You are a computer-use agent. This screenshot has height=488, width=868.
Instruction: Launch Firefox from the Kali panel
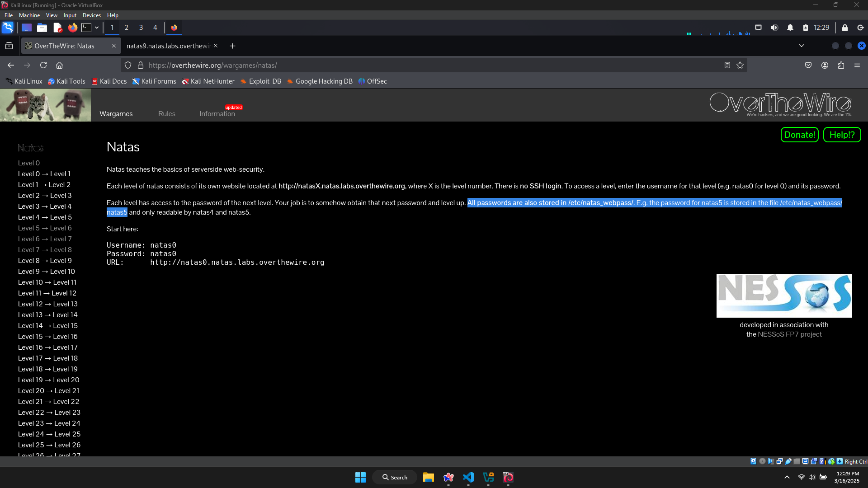tap(72, 28)
